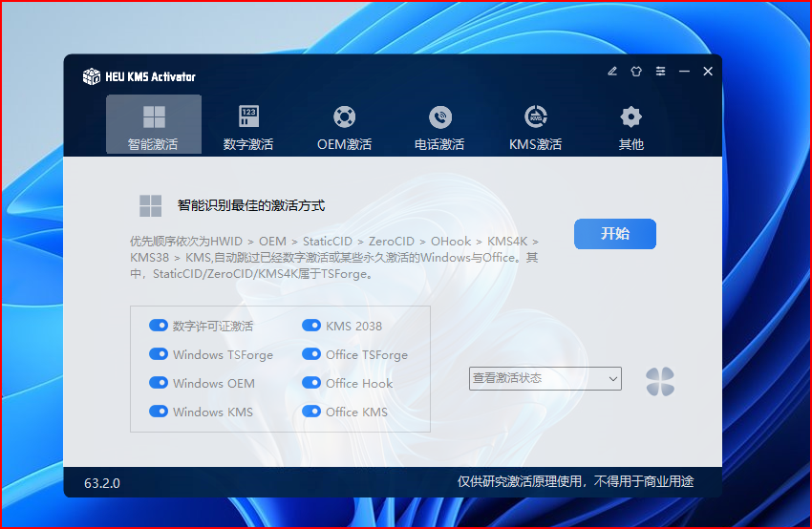Click the HEU KMS Activator cube logo
Image resolution: width=812 pixels, height=529 pixels.
(92, 76)
